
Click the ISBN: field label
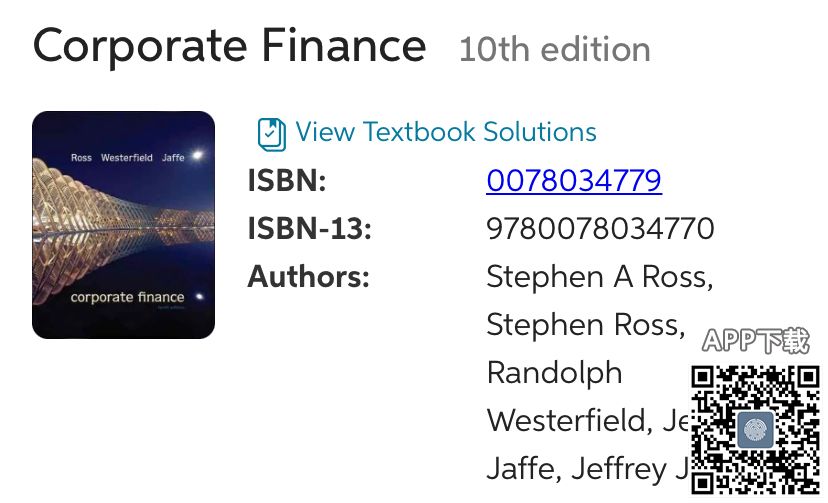pyautogui.click(x=287, y=181)
